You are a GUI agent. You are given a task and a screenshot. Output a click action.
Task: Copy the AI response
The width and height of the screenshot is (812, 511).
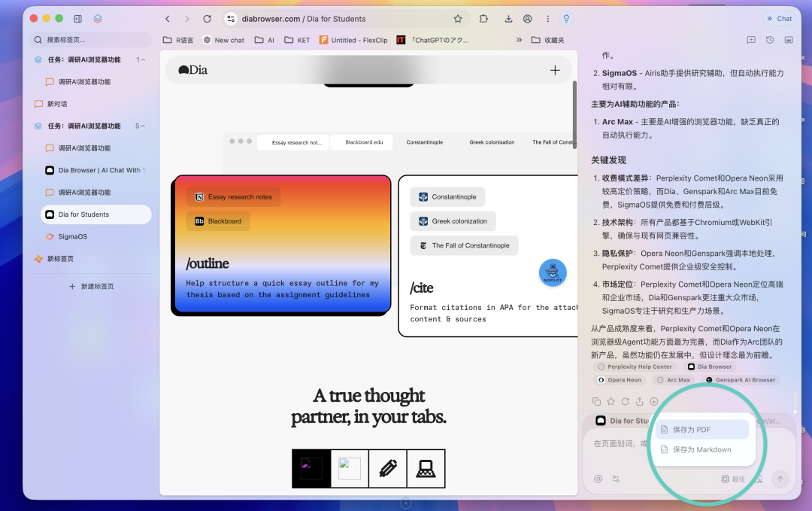tap(596, 401)
